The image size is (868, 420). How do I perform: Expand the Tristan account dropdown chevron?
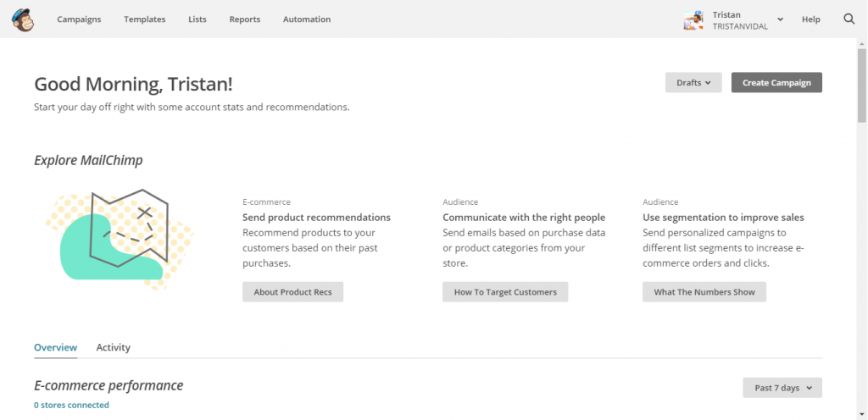click(780, 19)
